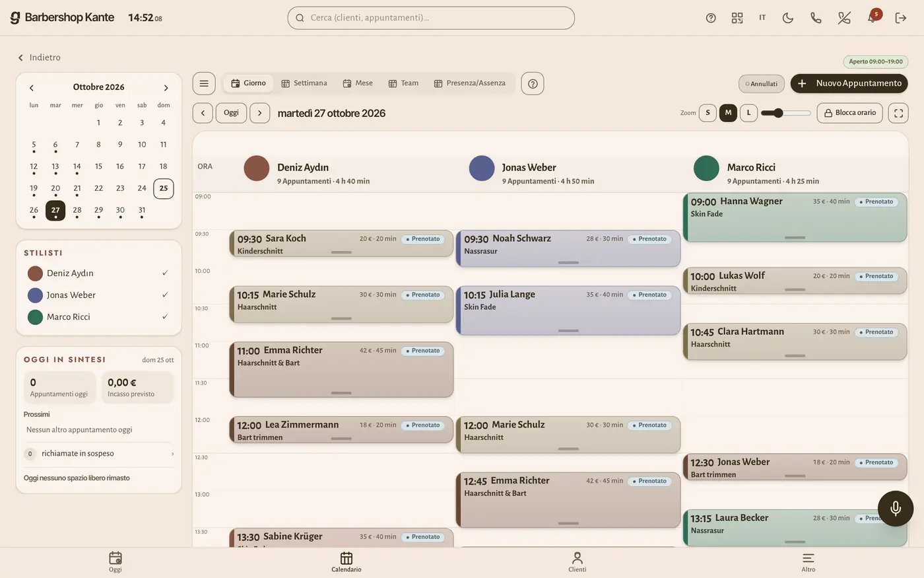The height and width of the screenshot is (578, 924).
Task: Set zoom size to S
Action: pyautogui.click(x=708, y=113)
